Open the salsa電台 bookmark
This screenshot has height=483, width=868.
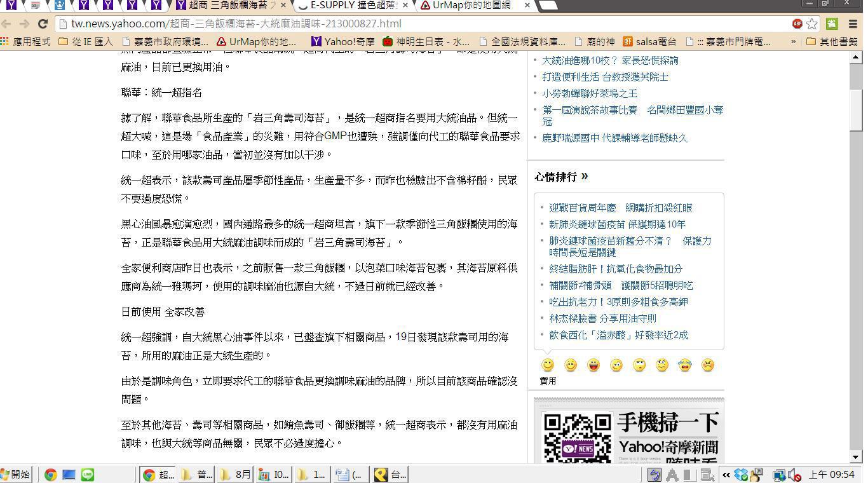coord(649,41)
